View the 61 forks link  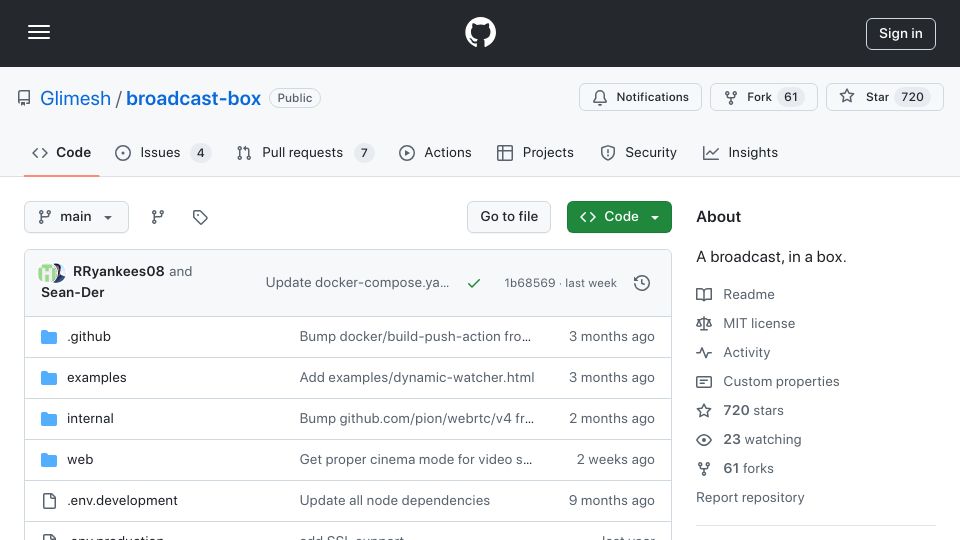(748, 468)
